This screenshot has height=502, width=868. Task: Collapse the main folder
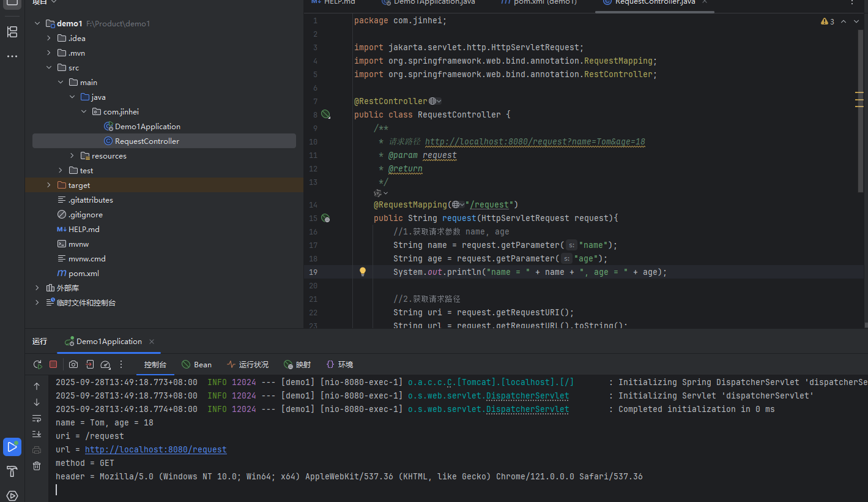pos(61,82)
